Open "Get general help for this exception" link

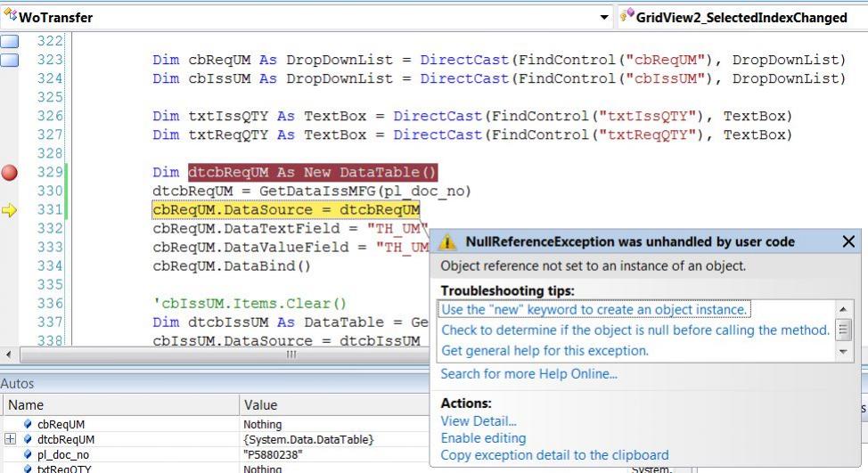coord(545,351)
